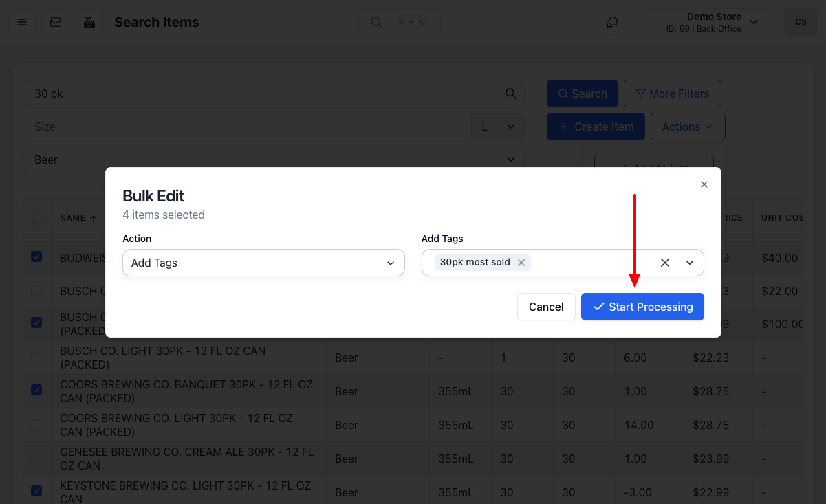826x504 pixels.
Task: Click the magnifier icon in 30 pk search field
Action: pos(510,94)
